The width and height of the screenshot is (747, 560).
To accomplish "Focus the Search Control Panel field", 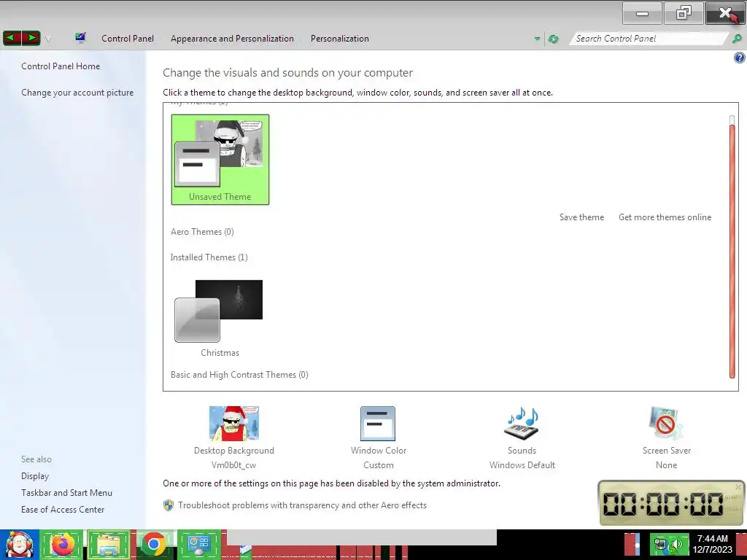I will tap(648, 39).
